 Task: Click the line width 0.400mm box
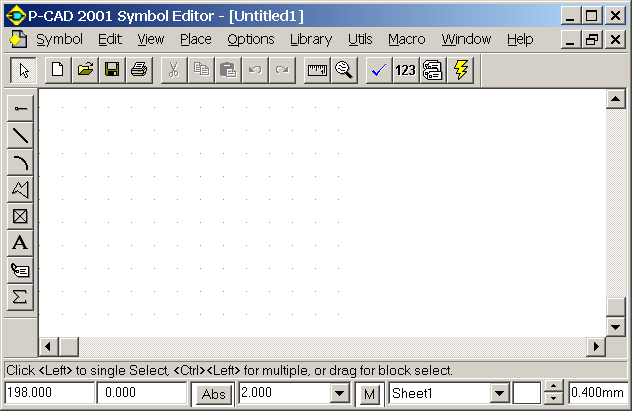point(597,392)
